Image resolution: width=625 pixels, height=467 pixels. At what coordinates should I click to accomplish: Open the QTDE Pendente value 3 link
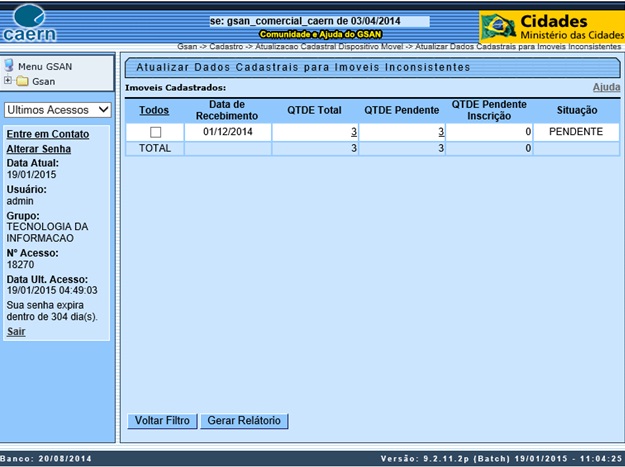click(440, 132)
